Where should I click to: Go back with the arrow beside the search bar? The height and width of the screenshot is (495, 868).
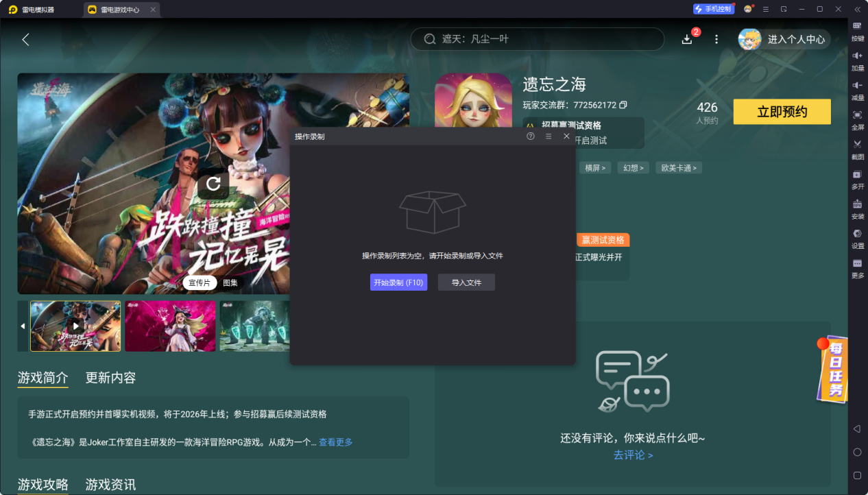click(x=25, y=39)
